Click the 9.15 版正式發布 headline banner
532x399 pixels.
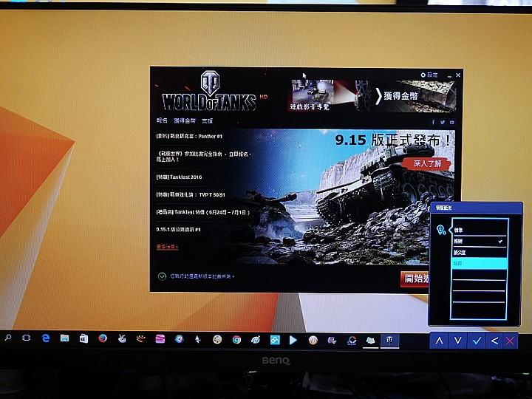pos(393,140)
